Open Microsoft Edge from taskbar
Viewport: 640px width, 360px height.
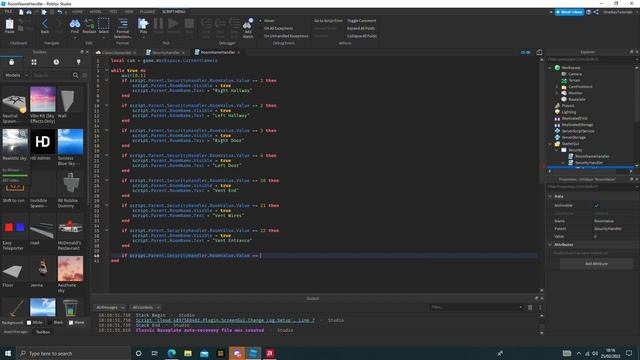[x=171, y=353]
